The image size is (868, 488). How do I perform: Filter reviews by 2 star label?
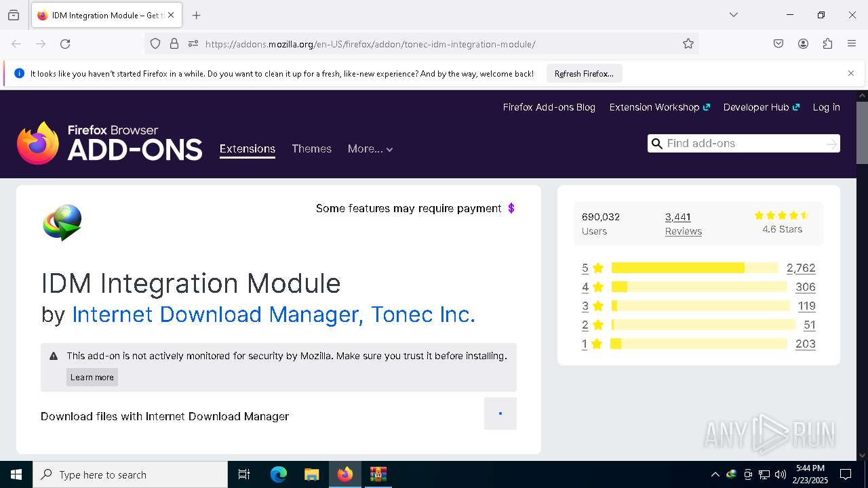click(x=593, y=325)
